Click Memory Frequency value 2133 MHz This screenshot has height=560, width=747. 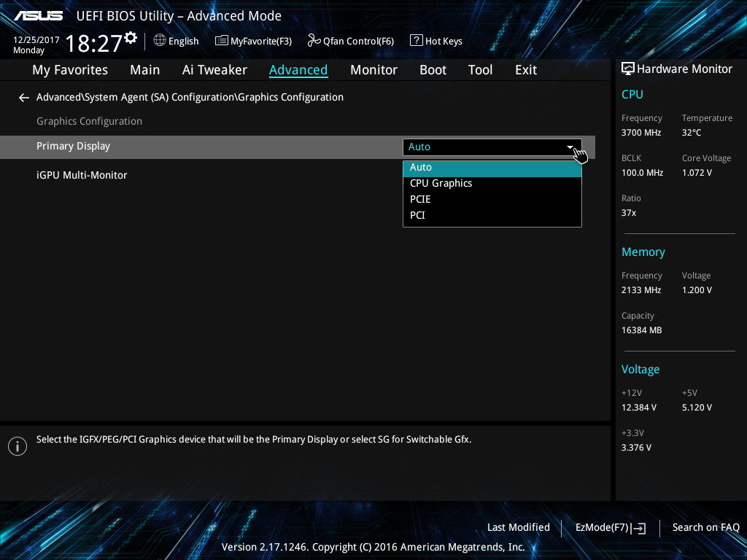click(x=640, y=290)
